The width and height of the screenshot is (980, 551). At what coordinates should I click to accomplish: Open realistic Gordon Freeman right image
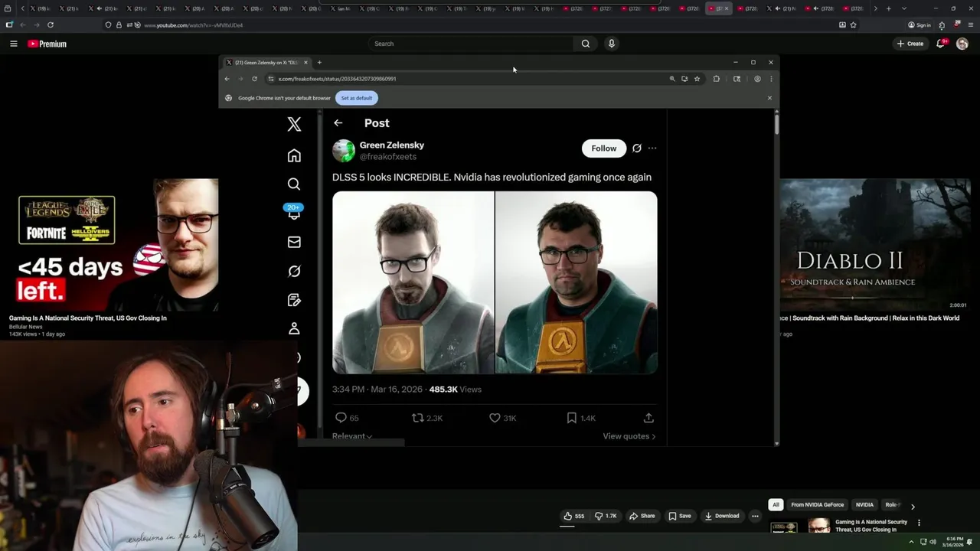(577, 282)
